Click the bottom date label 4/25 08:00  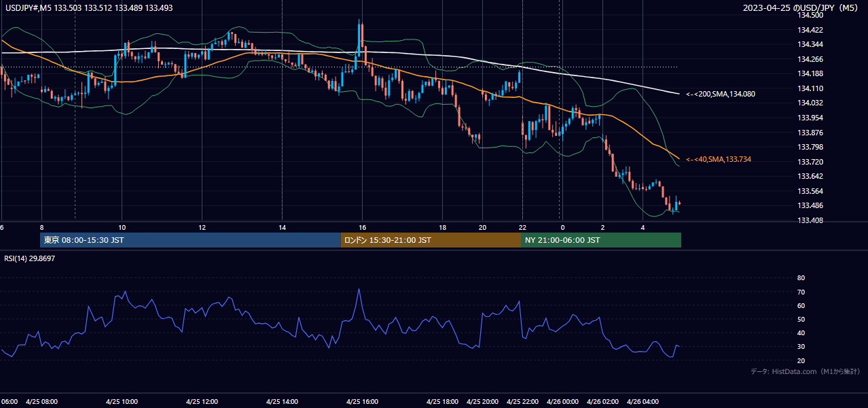(42, 401)
